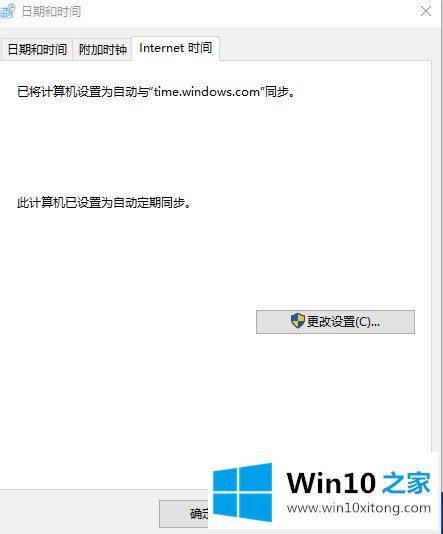
Task: Click the Win10 watermark title text
Action: [331, 483]
